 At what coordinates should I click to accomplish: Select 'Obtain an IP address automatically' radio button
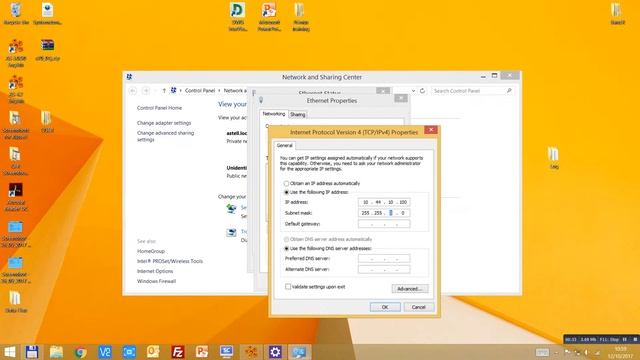pyautogui.click(x=286, y=184)
